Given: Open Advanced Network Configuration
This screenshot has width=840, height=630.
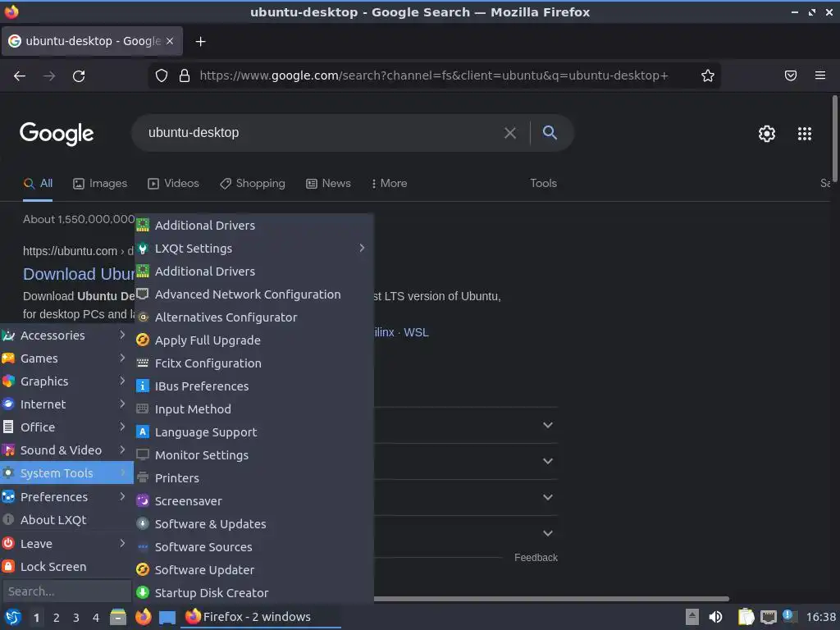Looking at the screenshot, I should coord(254,294).
